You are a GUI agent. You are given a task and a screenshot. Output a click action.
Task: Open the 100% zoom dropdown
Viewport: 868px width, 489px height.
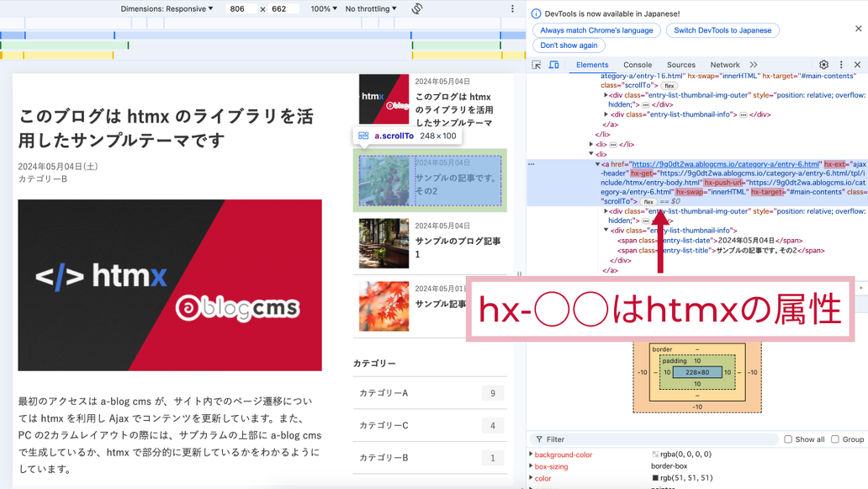324,9
